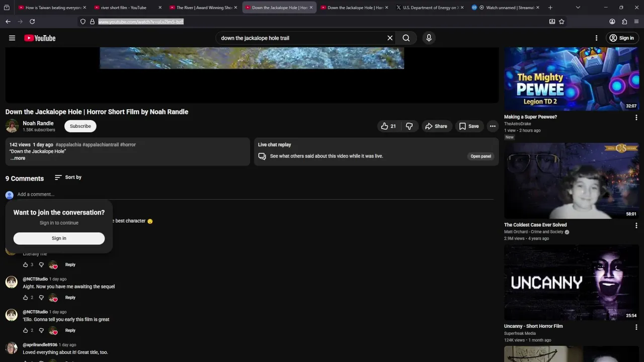Open the tracking protection shield icon
The height and width of the screenshot is (362, 644).
83,22
